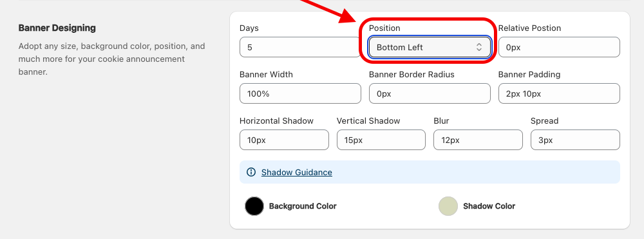This screenshot has width=644, height=239.
Task: Open the Position dropdown showing Bottom Left
Action: (x=430, y=47)
